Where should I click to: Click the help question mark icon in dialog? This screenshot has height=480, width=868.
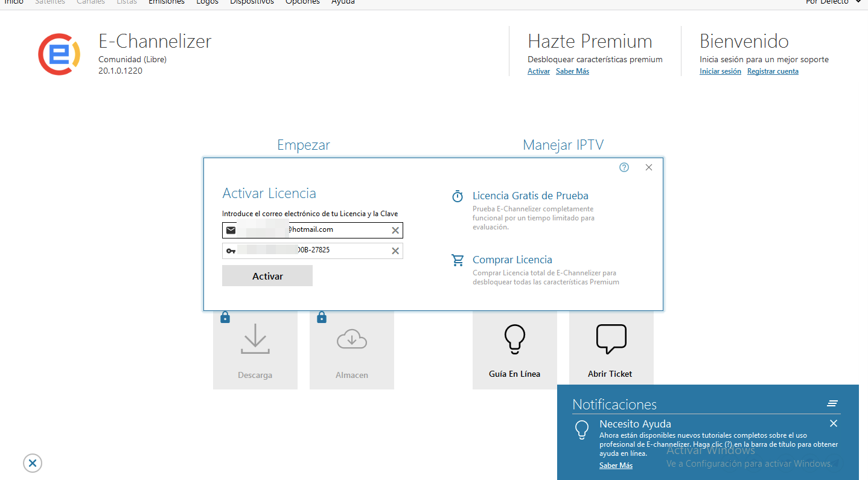click(x=624, y=167)
